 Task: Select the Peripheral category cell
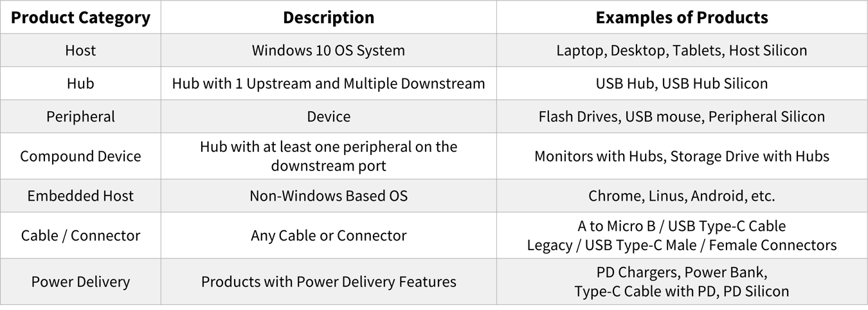click(80, 117)
